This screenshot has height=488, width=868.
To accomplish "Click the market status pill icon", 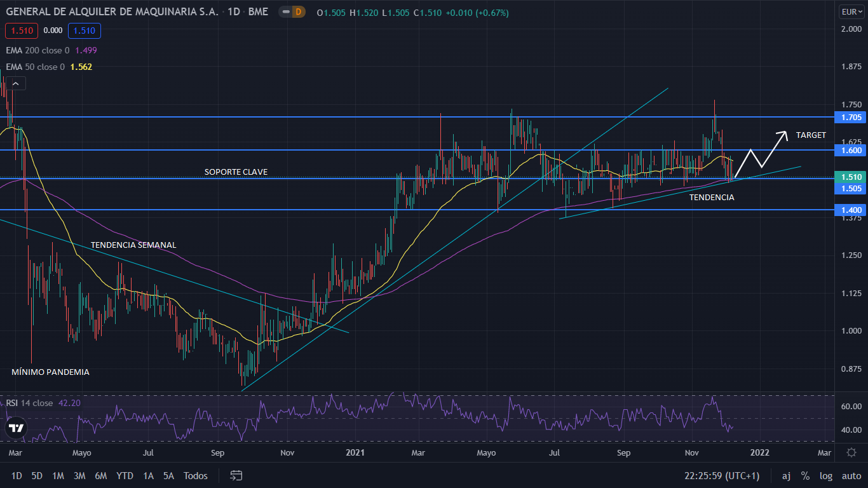I will tap(286, 12).
